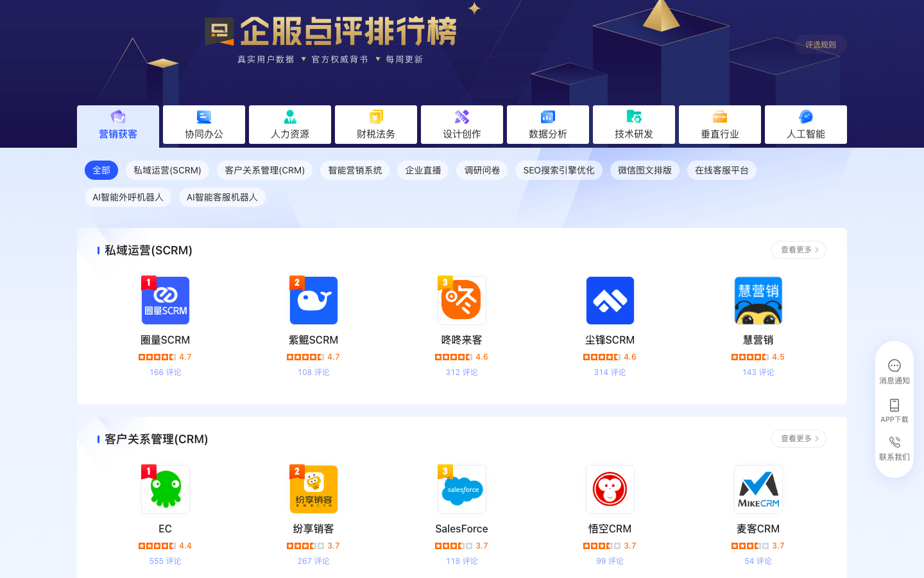View the 267 评论 reviews
This screenshot has height=578, width=924.
pos(314,561)
